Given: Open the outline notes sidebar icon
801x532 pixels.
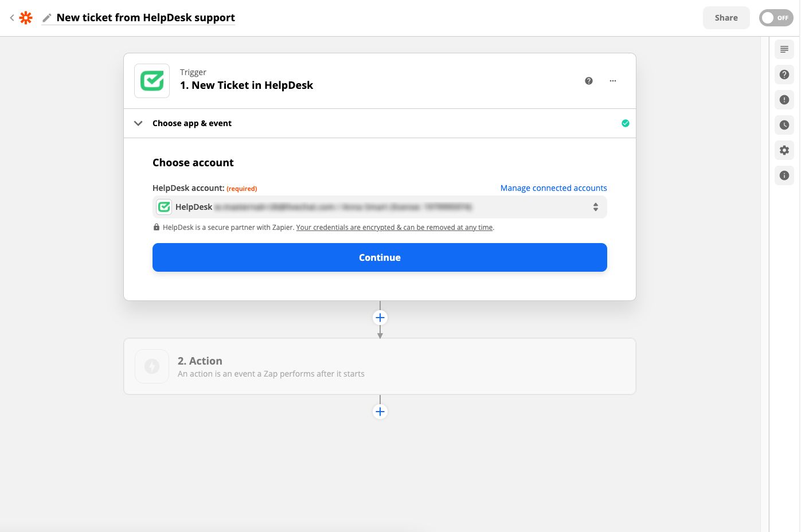Looking at the screenshot, I should tap(784, 49).
